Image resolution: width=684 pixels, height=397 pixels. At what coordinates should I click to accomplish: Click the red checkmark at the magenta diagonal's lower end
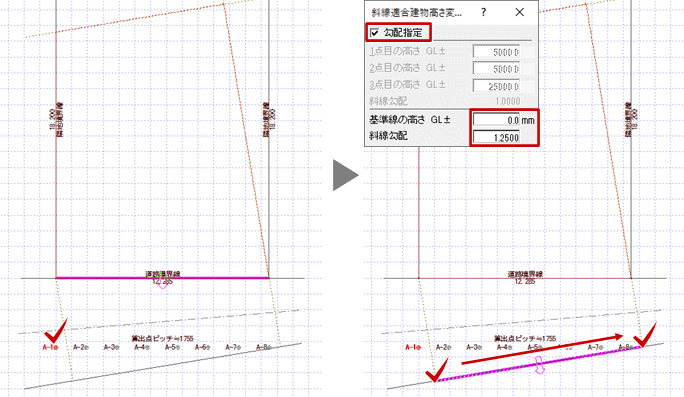click(437, 370)
